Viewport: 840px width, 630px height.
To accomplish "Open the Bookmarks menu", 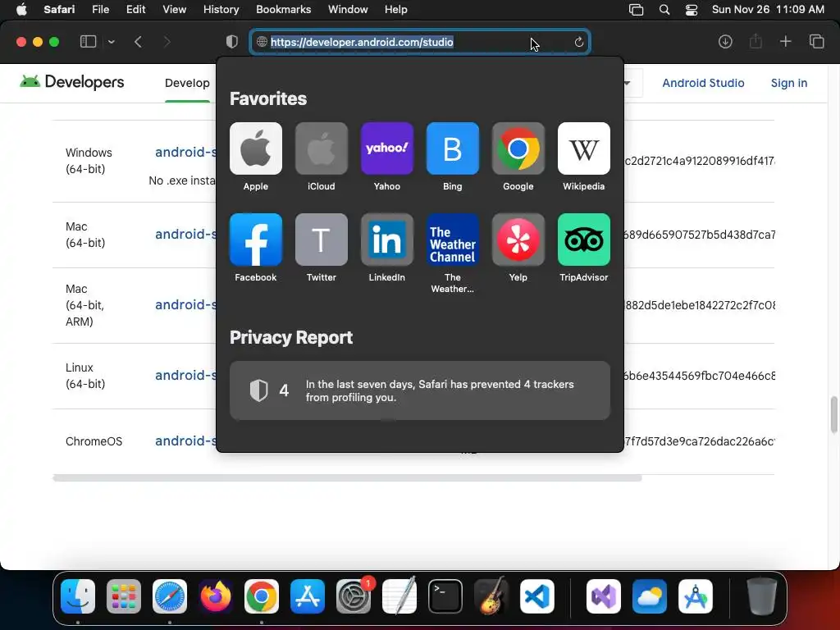I will [283, 10].
